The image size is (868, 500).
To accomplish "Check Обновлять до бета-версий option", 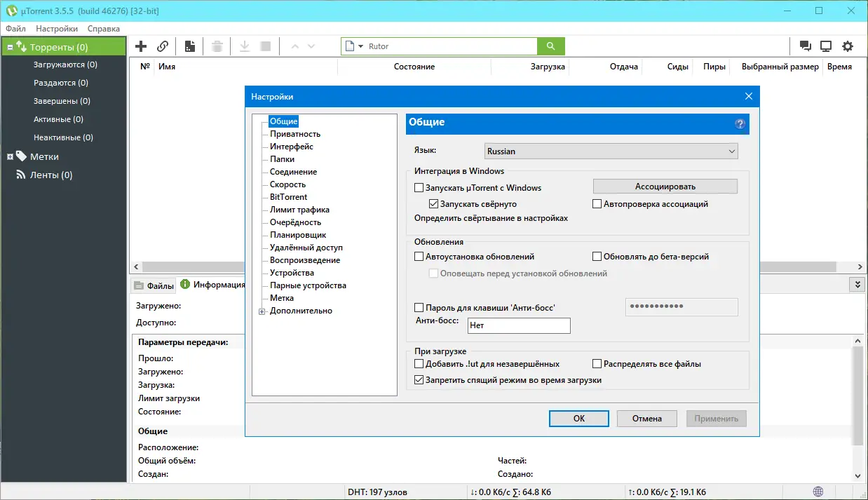I will pyautogui.click(x=597, y=257).
